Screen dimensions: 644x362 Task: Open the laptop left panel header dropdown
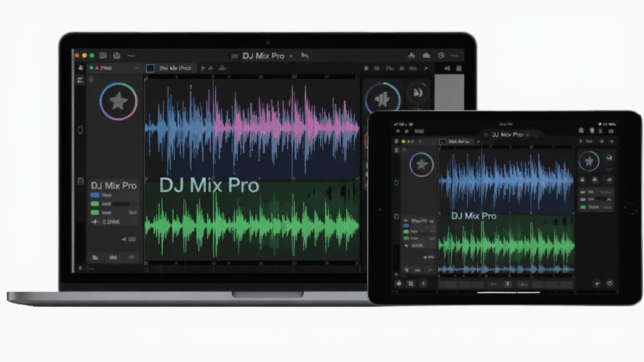(x=136, y=68)
